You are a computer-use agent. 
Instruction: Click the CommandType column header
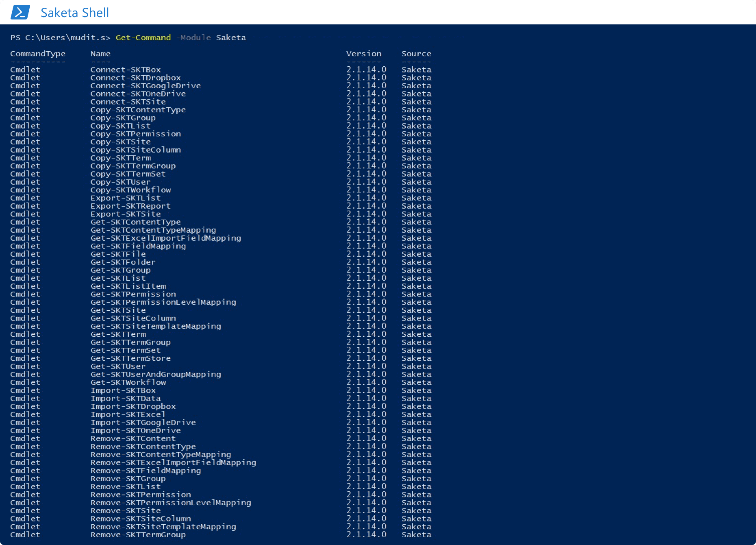pyautogui.click(x=38, y=53)
